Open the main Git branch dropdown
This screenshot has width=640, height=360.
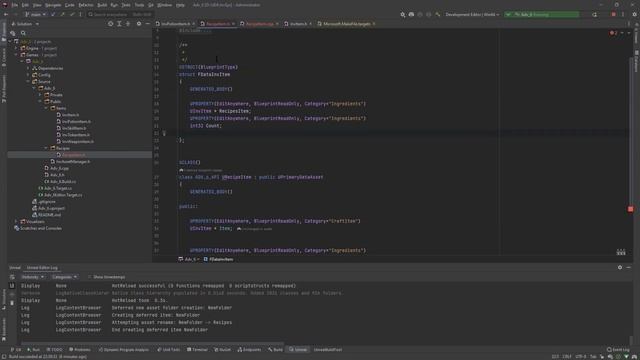[x=36, y=14]
